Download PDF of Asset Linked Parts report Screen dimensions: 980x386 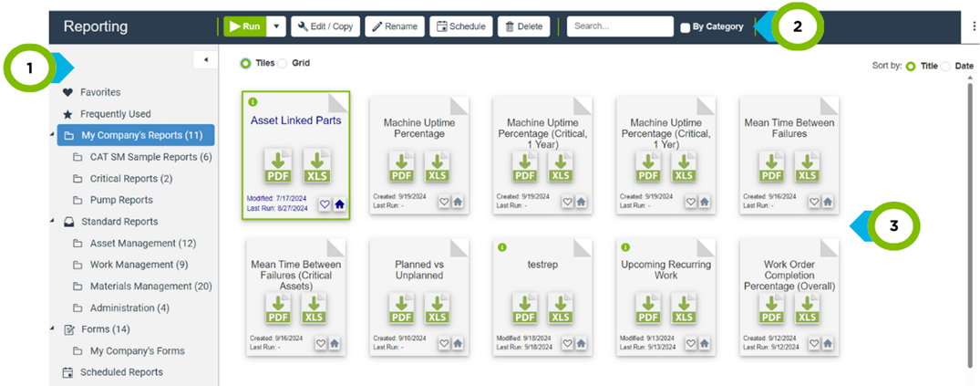point(278,167)
